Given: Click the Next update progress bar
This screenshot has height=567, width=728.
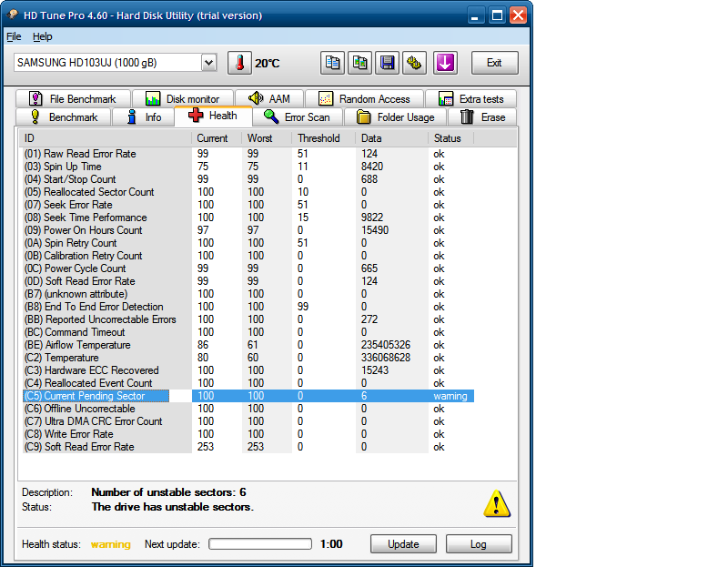Looking at the screenshot, I should 260,543.
